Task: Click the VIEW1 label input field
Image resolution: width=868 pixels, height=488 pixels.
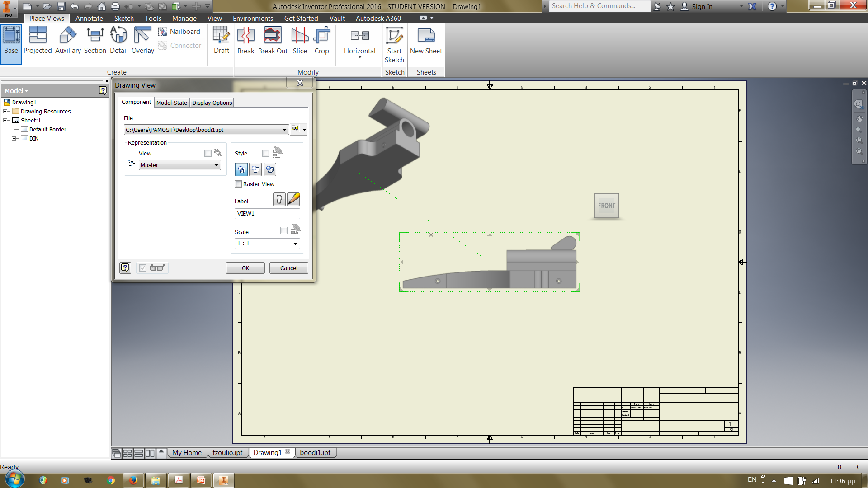Action: pos(267,214)
